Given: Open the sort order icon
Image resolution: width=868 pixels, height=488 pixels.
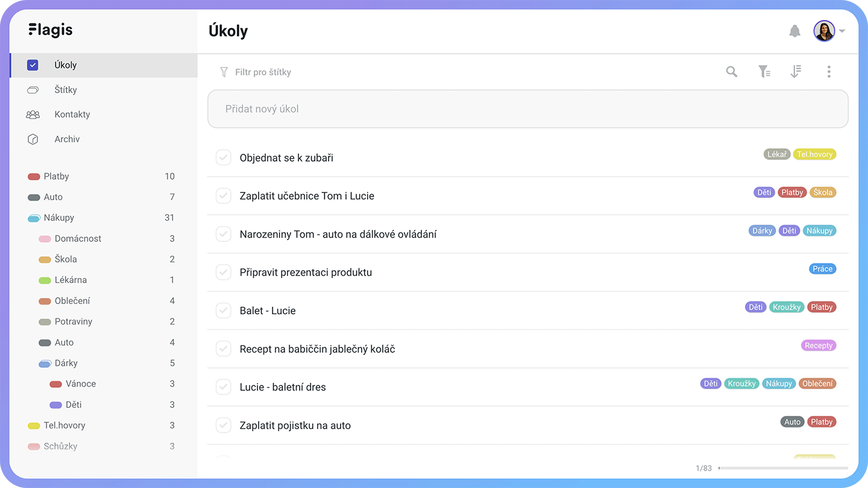Looking at the screenshot, I should (x=796, y=72).
